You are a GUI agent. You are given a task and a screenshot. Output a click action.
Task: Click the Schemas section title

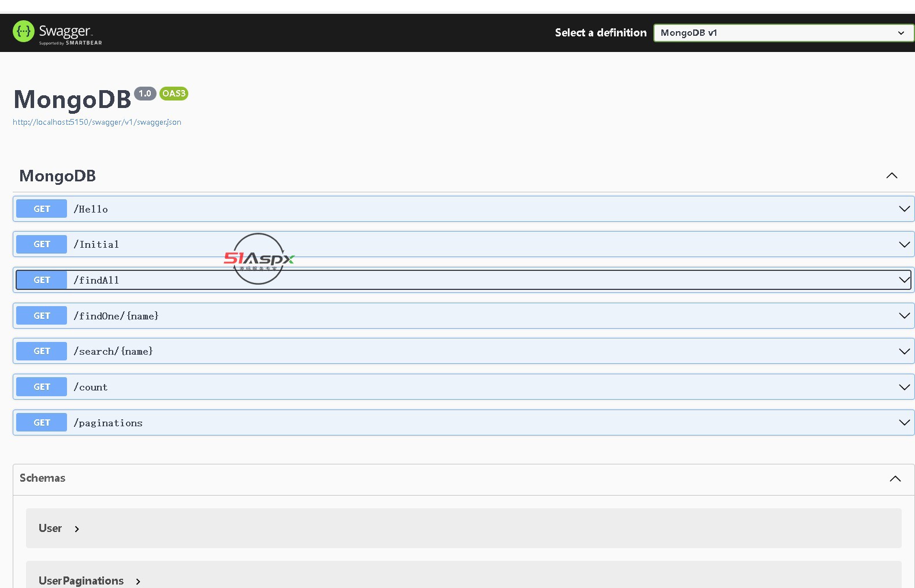click(x=43, y=478)
